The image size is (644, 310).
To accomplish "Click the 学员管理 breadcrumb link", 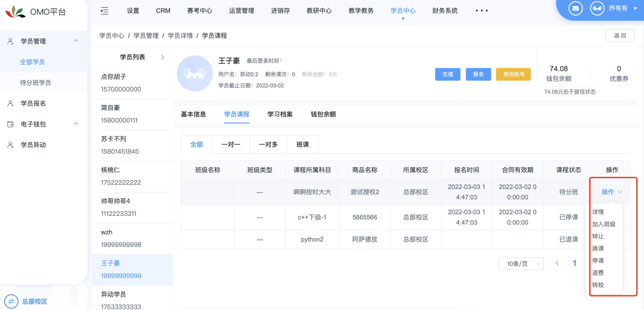I will [146, 36].
